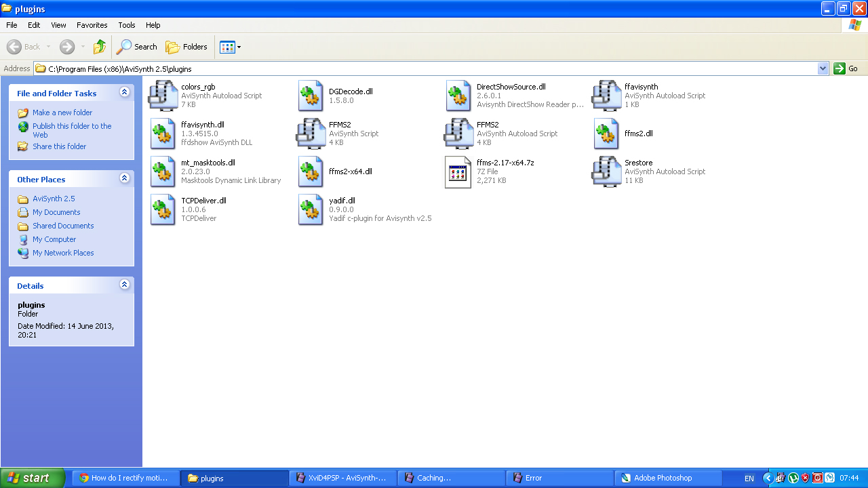Screen dimensions: 868x488
Task: Switch to Error taskbar window
Action: pyautogui.click(x=560, y=478)
